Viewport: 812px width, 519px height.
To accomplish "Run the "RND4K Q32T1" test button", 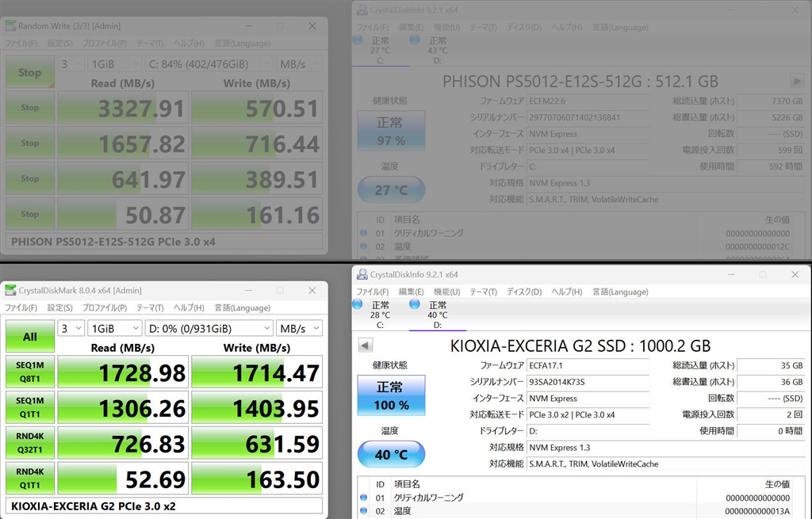I will coord(30,443).
